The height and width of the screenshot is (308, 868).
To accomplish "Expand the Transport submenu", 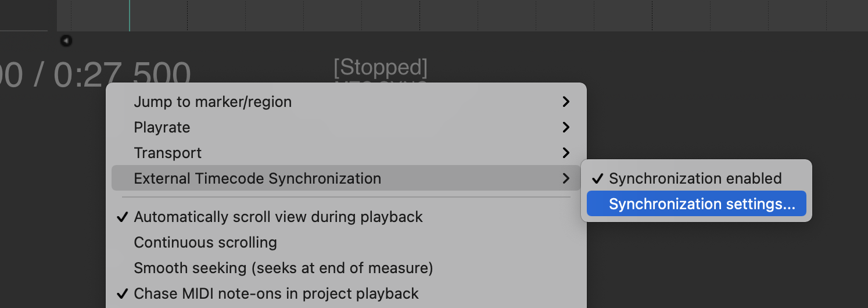I will 168,153.
